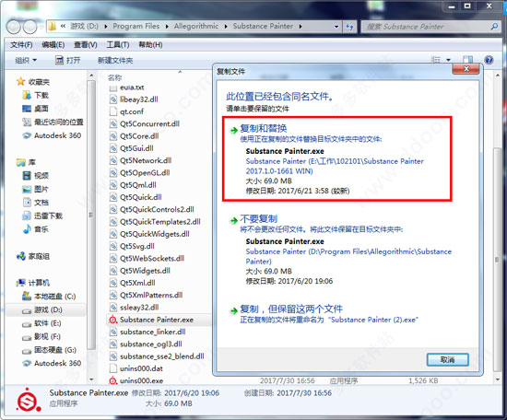Select 软件 (E:) drive

pyautogui.click(x=41, y=323)
